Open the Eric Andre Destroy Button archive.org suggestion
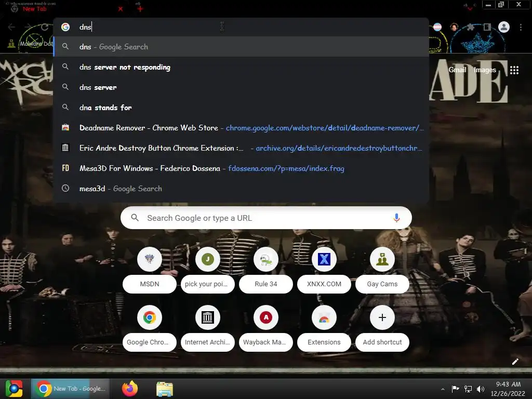This screenshot has height=399, width=532. [x=241, y=148]
